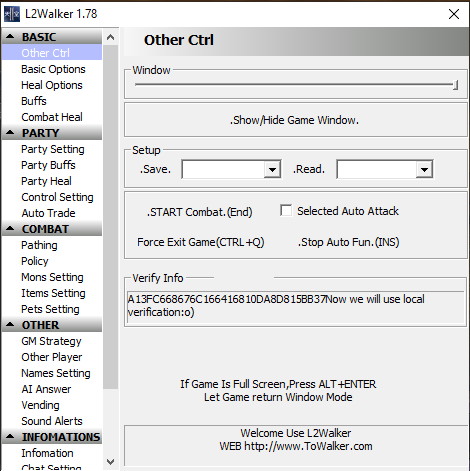Click .Read. setup button
The height and width of the screenshot is (471, 470).
309,169
